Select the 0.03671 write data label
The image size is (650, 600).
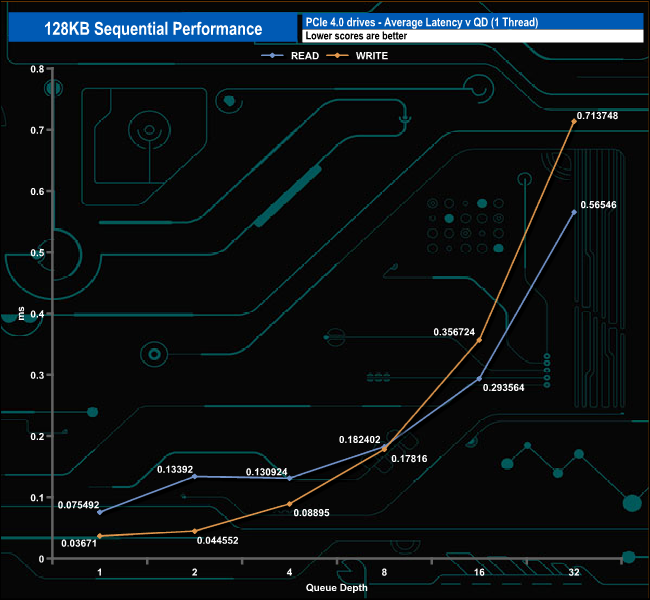click(79, 543)
